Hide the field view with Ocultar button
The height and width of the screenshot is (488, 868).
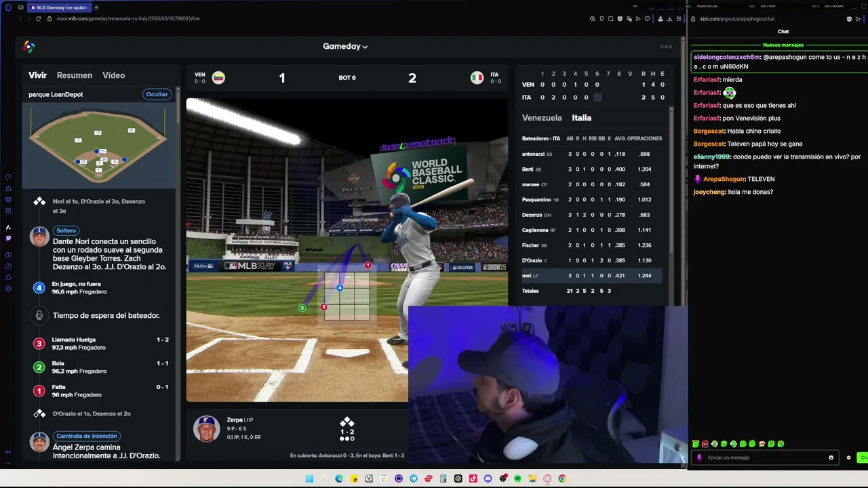coord(157,94)
